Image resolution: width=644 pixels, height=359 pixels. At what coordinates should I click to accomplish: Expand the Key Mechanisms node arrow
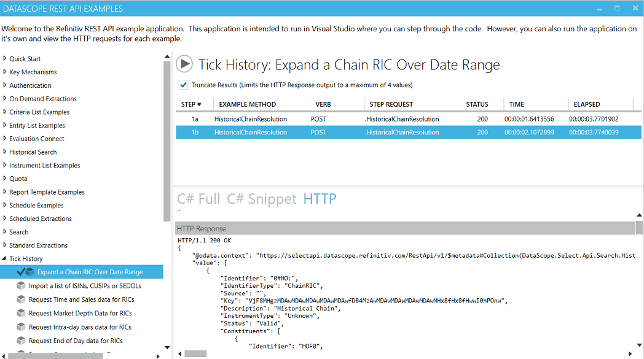pos(4,72)
